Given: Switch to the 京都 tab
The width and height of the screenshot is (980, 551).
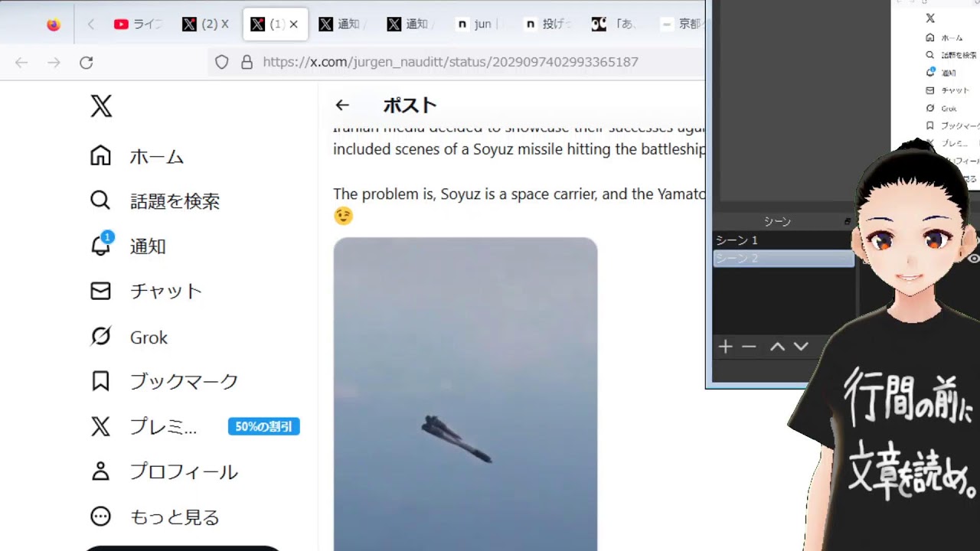Looking at the screenshot, I should click(x=680, y=24).
